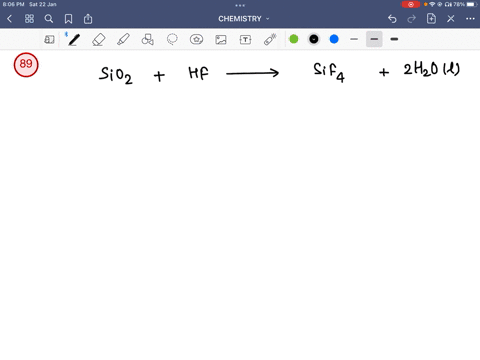Insert an image with the Image tool
Viewport: 480px width, 360px height.
click(x=221, y=39)
